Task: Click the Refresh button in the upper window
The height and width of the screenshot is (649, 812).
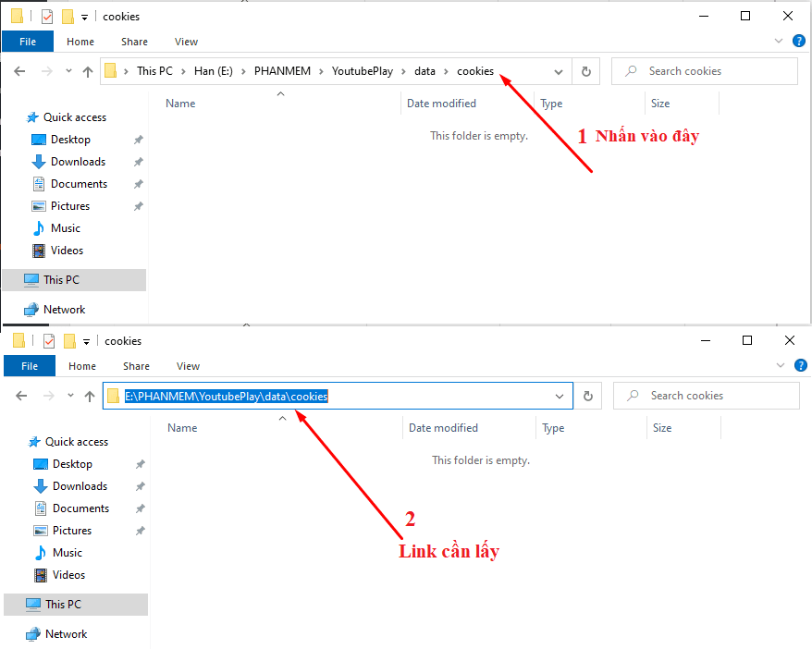Action: (585, 71)
